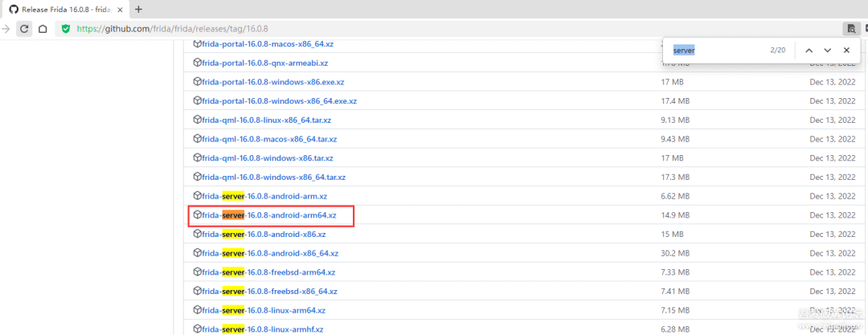Download frida-server-16.0.8-freebsd-x86_64.xz
This screenshot has width=868, height=335.
pyautogui.click(x=269, y=292)
